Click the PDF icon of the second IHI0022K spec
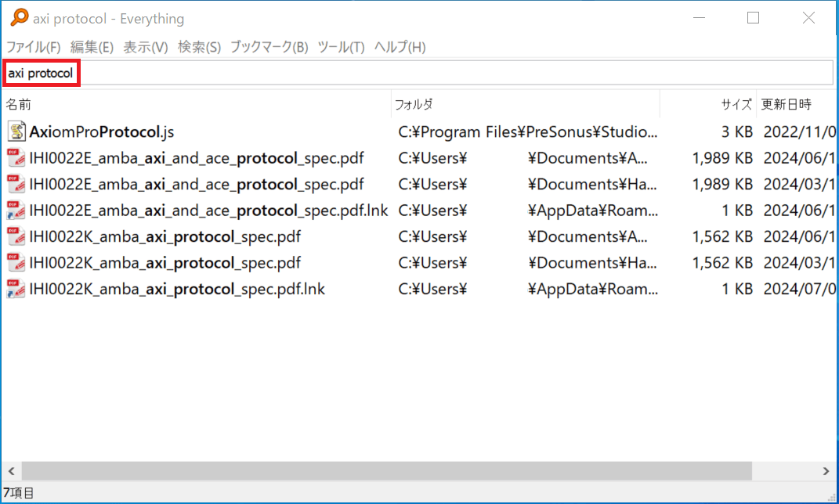 point(16,262)
